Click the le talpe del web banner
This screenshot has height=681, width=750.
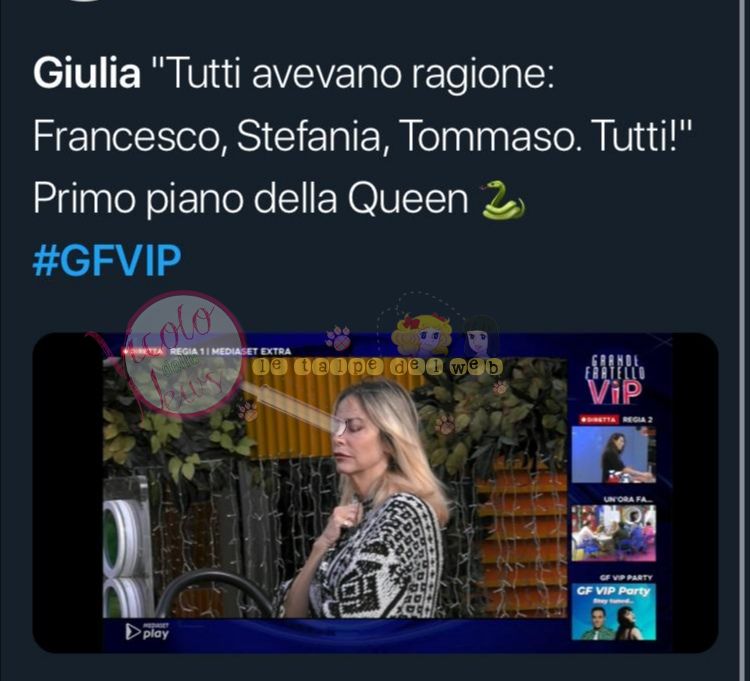(x=378, y=367)
